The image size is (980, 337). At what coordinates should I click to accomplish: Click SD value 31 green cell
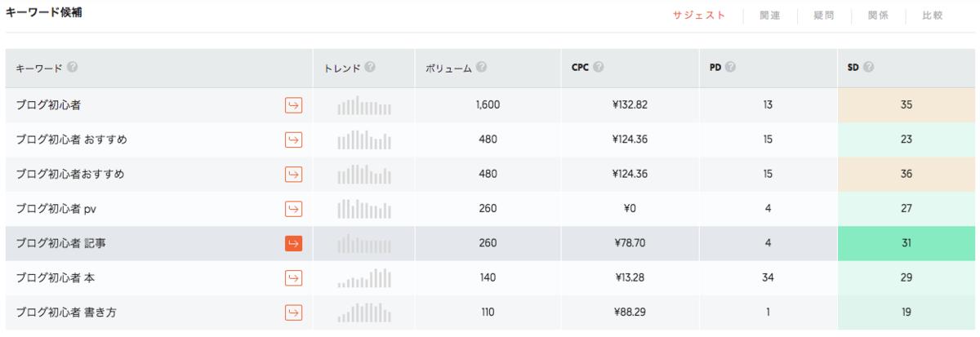click(x=906, y=243)
